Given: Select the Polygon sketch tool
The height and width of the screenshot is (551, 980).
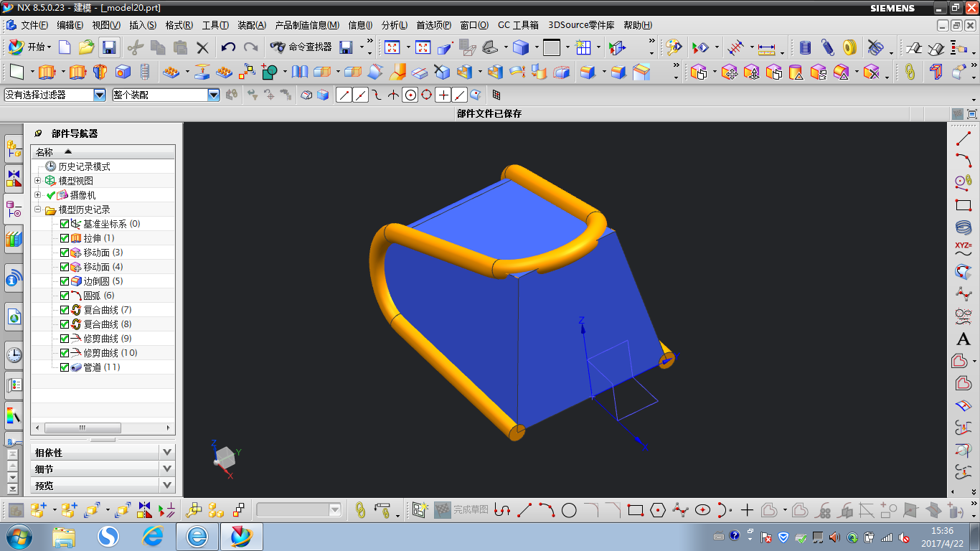Looking at the screenshot, I should click(658, 510).
